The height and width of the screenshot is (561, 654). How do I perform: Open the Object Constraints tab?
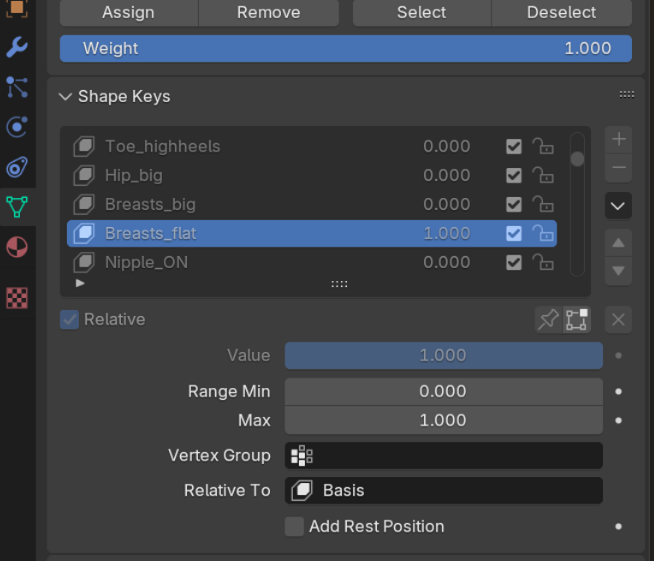pos(17,167)
